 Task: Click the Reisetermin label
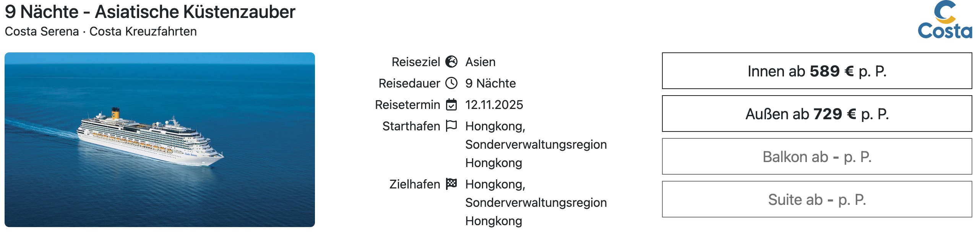click(x=407, y=105)
